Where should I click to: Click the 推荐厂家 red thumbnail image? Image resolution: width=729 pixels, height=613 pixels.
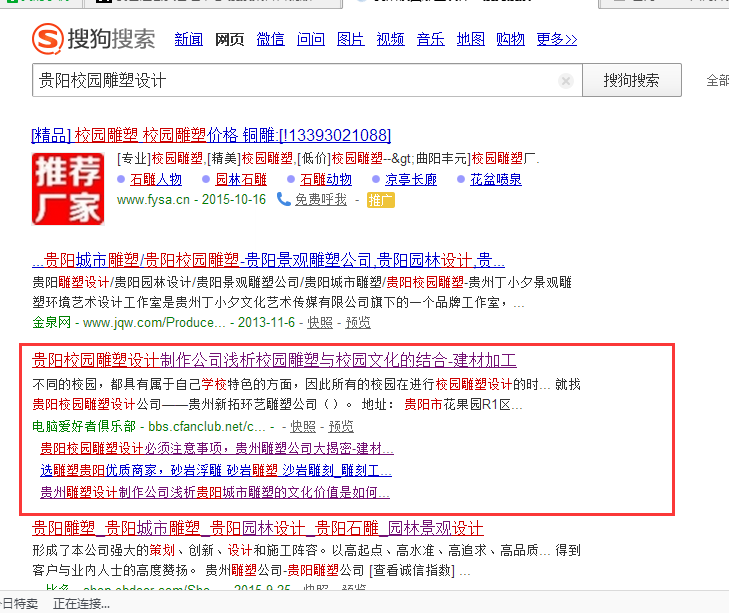68,189
